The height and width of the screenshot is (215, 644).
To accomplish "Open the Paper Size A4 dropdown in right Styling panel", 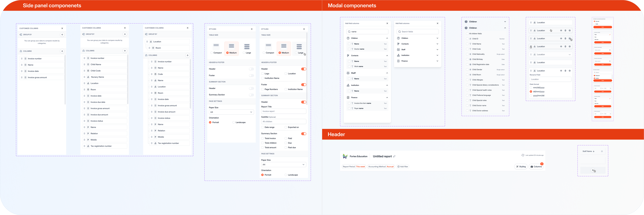I will tap(283, 165).
